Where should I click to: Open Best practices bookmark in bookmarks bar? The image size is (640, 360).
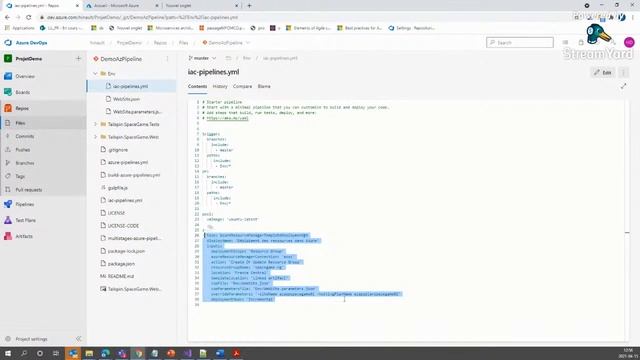(360, 28)
